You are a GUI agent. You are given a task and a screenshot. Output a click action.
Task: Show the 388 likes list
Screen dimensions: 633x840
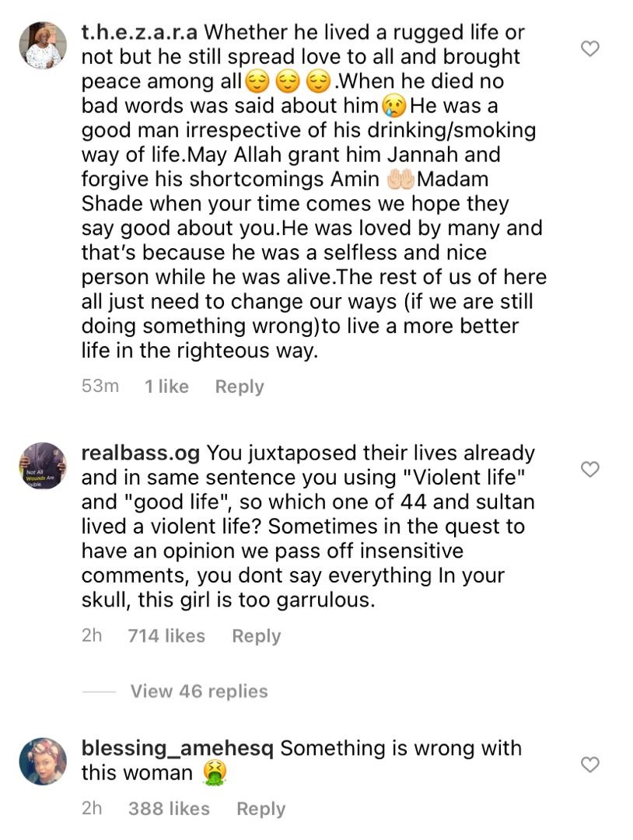pyautogui.click(x=169, y=809)
